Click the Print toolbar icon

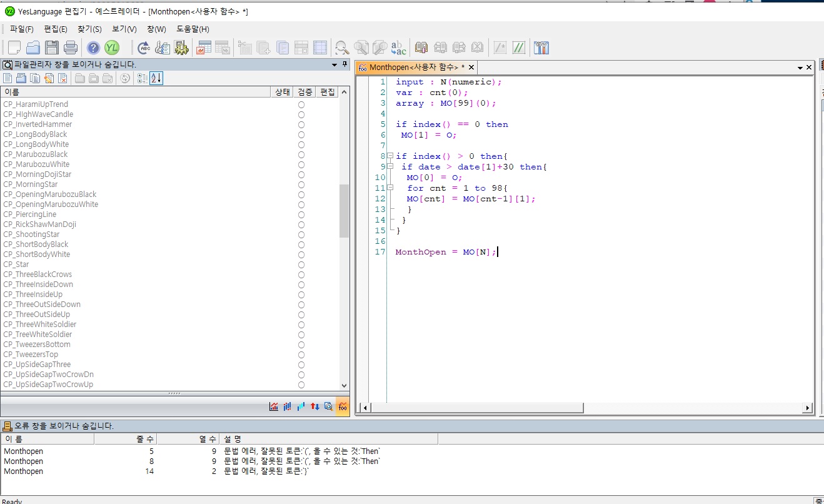[x=71, y=48]
